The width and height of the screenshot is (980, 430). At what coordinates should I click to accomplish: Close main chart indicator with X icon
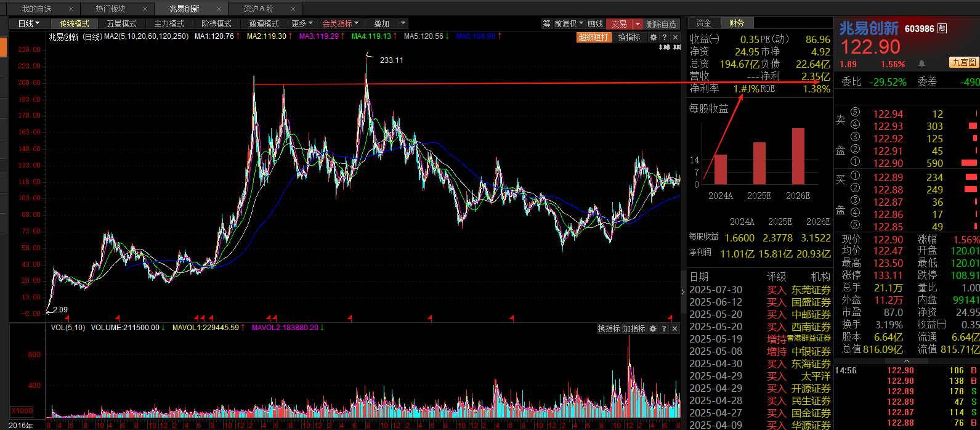pyautogui.click(x=674, y=38)
